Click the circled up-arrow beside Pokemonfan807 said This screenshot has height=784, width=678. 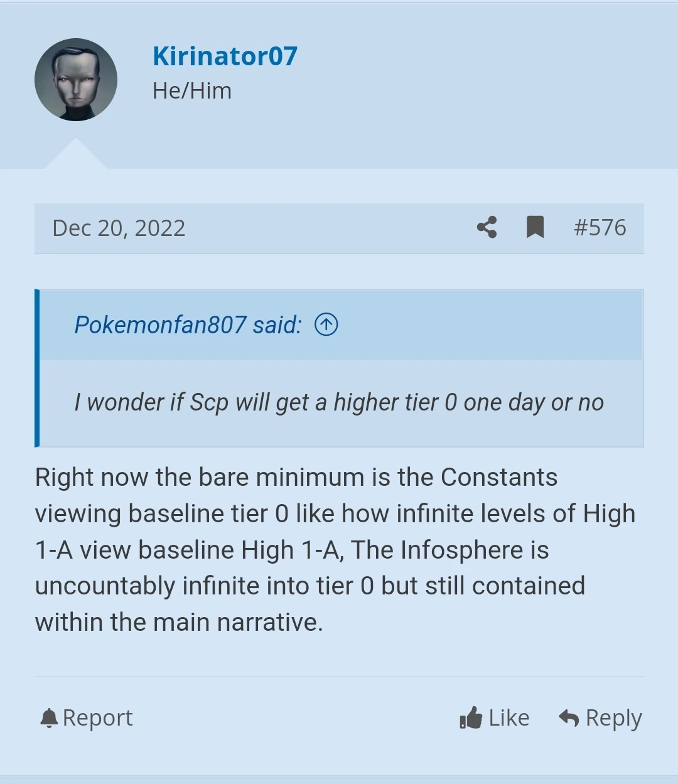pyautogui.click(x=326, y=325)
